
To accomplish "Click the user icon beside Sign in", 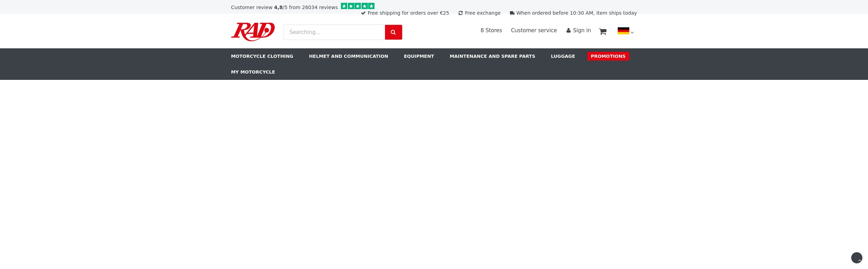I will (568, 30).
